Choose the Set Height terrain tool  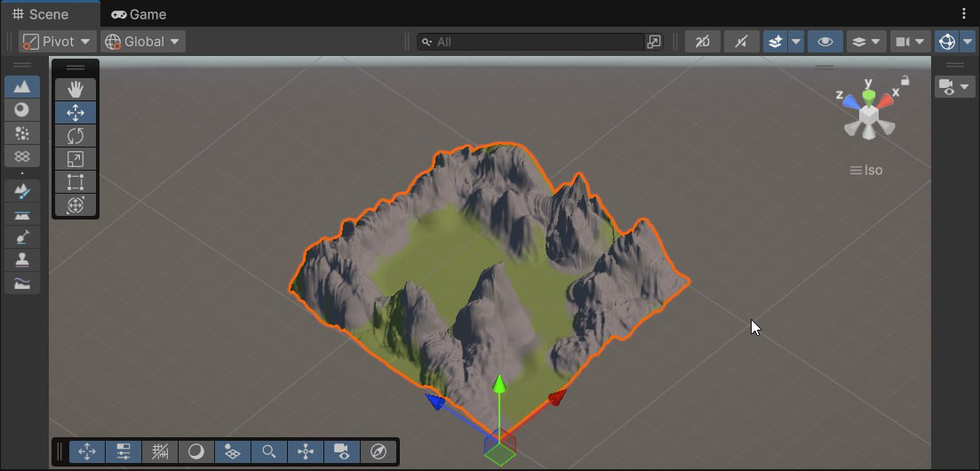click(22, 214)
